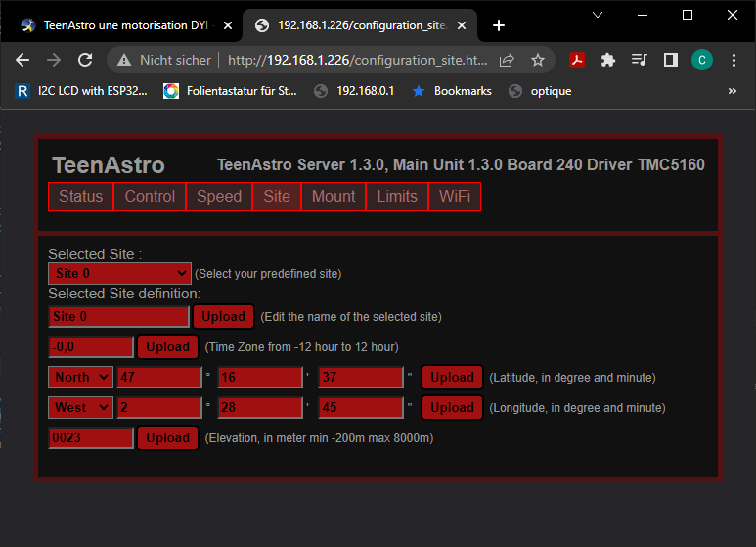Click the elevation field '0023'
Screen dimensions: 756x547
pos(91,438)
